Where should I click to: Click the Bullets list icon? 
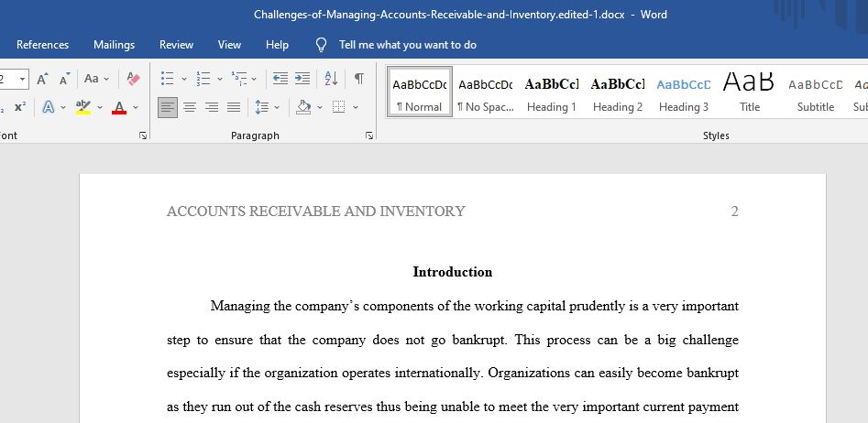tap(168, 79)
